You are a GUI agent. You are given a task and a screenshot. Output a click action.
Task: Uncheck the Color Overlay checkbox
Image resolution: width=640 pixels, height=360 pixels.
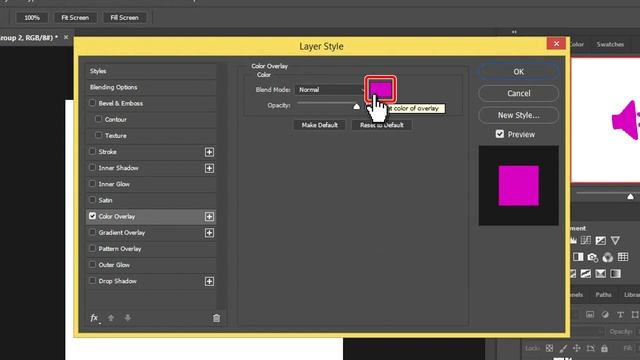pos(92,216)
